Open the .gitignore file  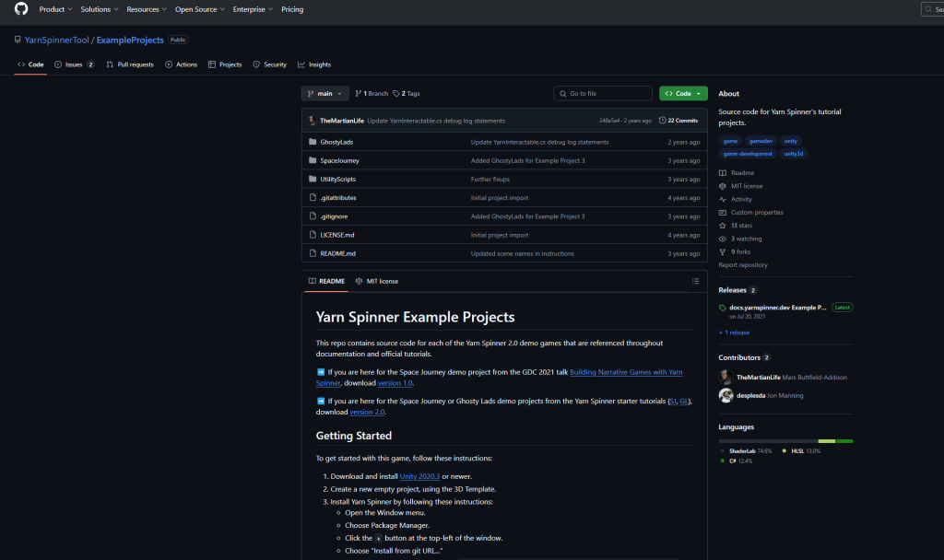334,216
